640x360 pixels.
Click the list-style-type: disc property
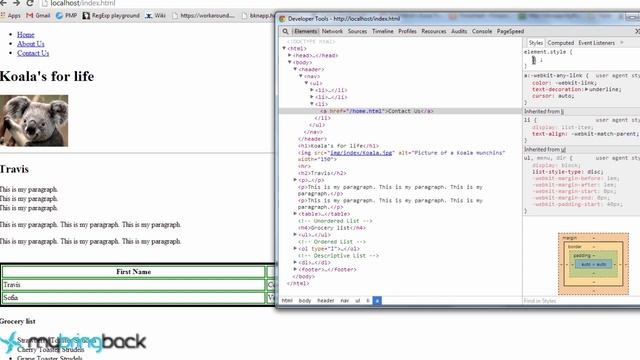click(x=568, y=172)
